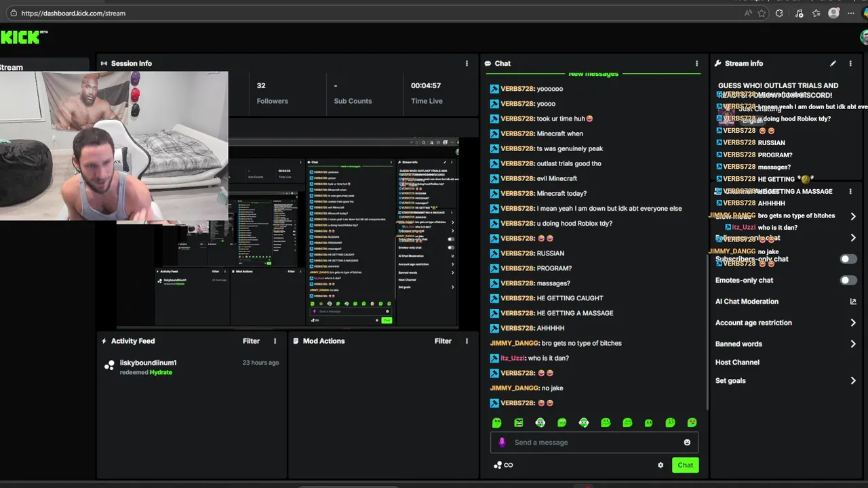Open Edge settings and more menu
Image resolution: width=868 pixels, height=488 pixels.
851,13
